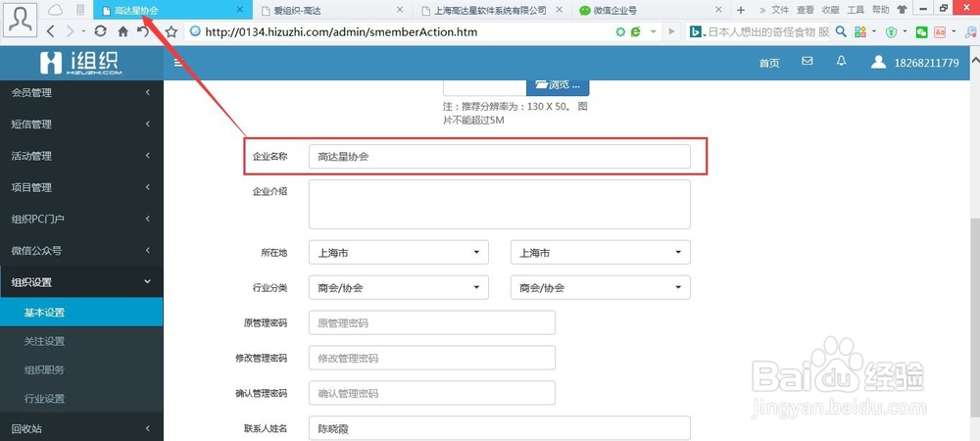Open the 查看 browser menu

(805, 10)
